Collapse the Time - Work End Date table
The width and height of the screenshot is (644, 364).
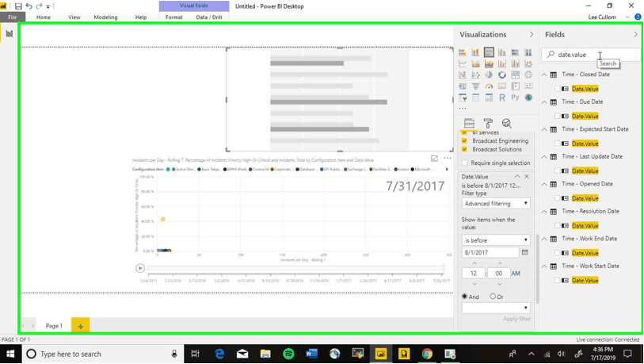click(544, 239)
